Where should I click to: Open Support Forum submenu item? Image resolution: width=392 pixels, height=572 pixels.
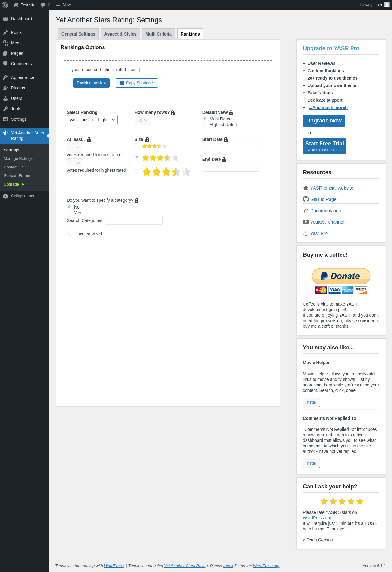17,176
